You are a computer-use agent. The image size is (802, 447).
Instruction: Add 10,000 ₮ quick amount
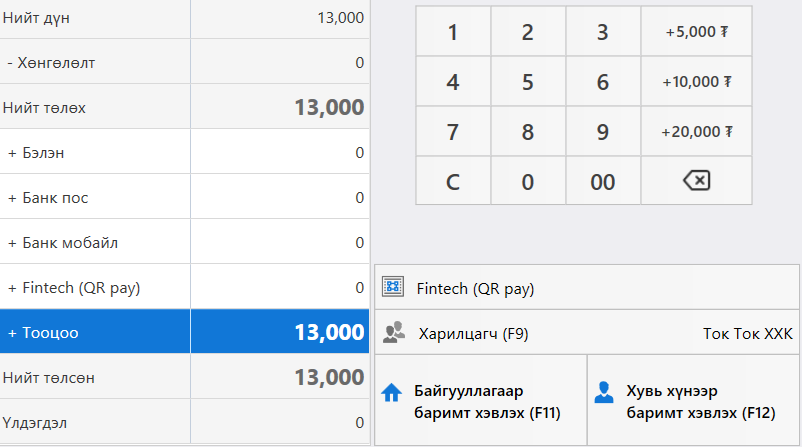tap(696, 81)
